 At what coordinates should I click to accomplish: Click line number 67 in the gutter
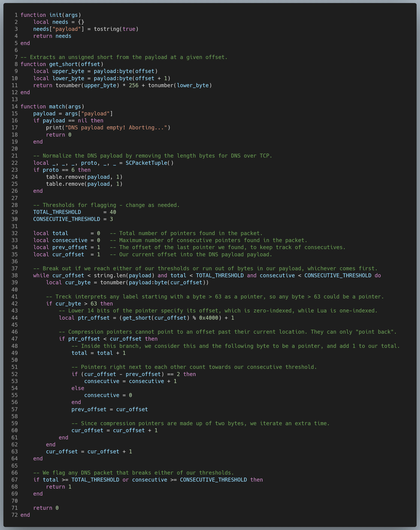15,480
